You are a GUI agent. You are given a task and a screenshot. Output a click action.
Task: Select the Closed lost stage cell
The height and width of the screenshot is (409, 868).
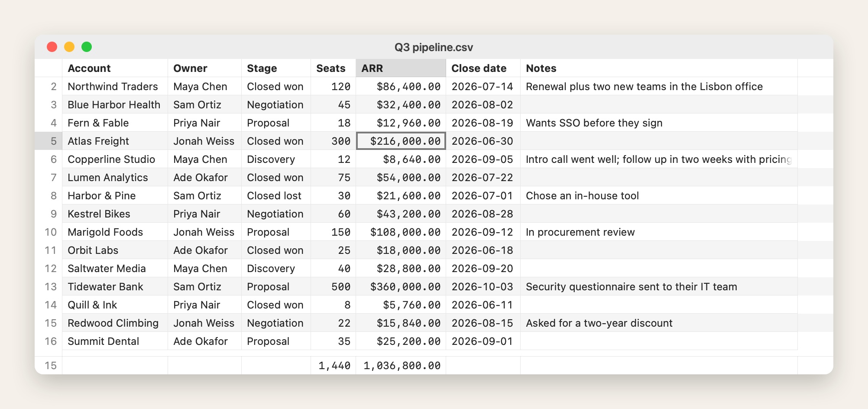276,195
